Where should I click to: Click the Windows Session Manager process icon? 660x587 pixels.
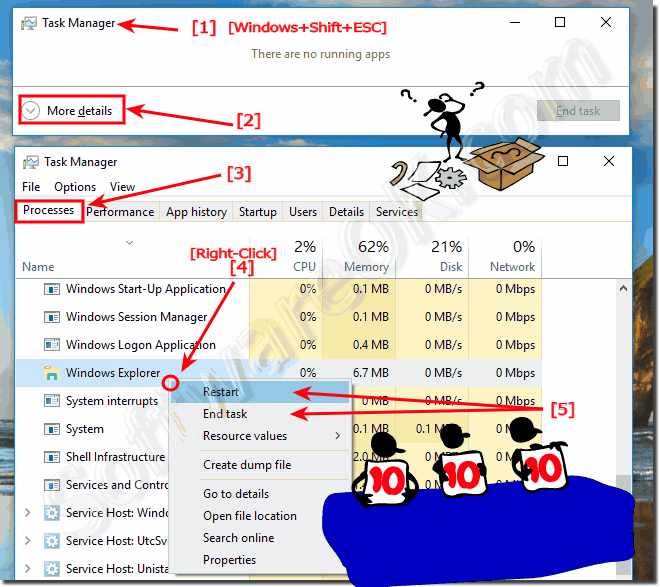(x=52, y=317)
